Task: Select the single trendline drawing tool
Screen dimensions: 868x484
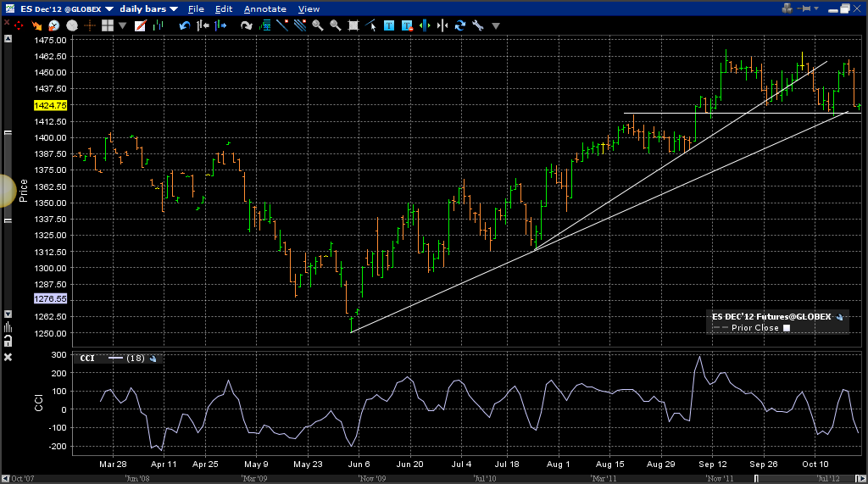Action: 282,25
